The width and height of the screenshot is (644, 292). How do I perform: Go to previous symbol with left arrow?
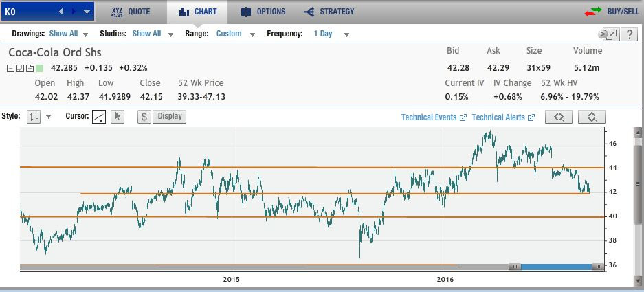pos(60,12)
